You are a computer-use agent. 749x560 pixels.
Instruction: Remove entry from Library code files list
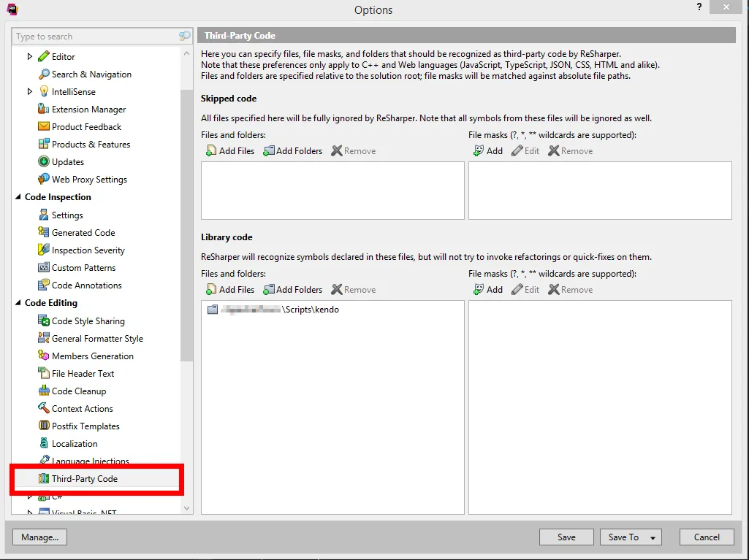coord(354,289)
